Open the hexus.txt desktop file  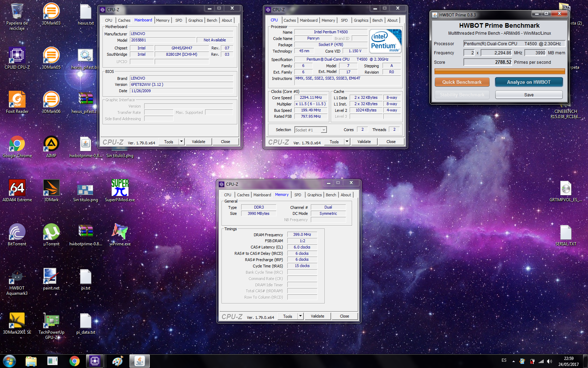[x=85, y=14]
